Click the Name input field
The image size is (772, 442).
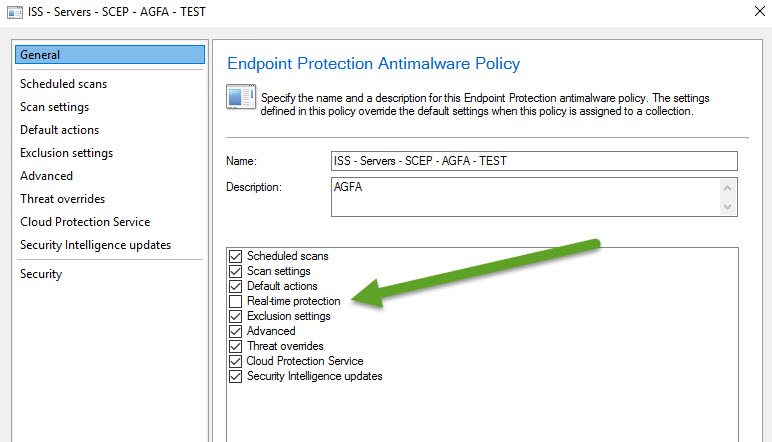(x=534, y=161)
